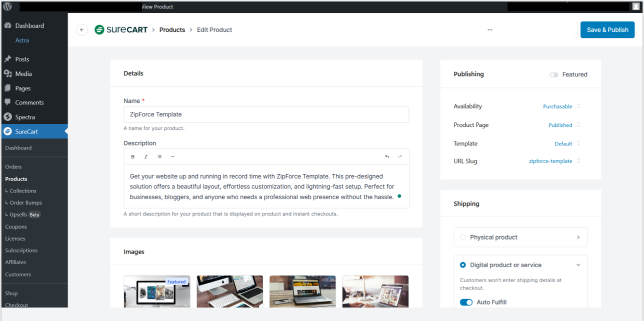Click the Dashboard gauge icon in sidebar

pos(7,25)
